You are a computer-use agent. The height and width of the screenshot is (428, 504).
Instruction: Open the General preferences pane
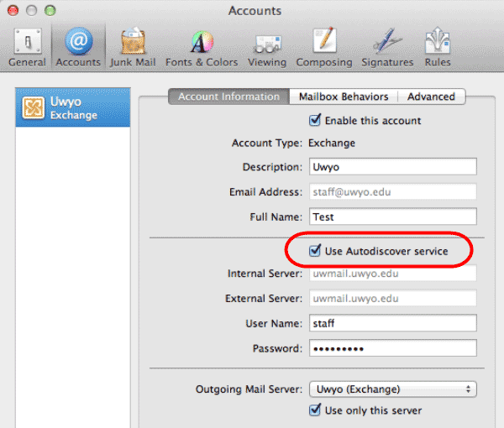(28, 48)
